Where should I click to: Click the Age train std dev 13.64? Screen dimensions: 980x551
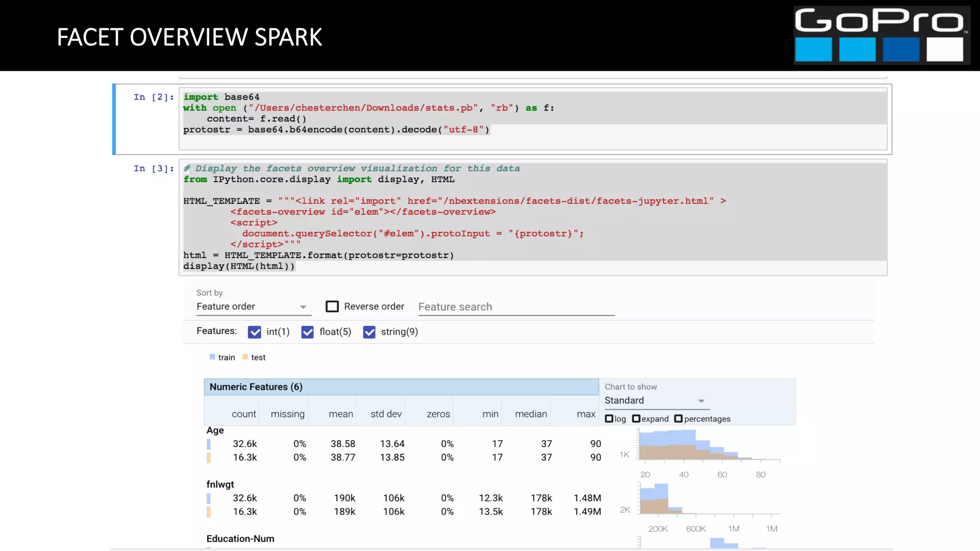(392, 444)
